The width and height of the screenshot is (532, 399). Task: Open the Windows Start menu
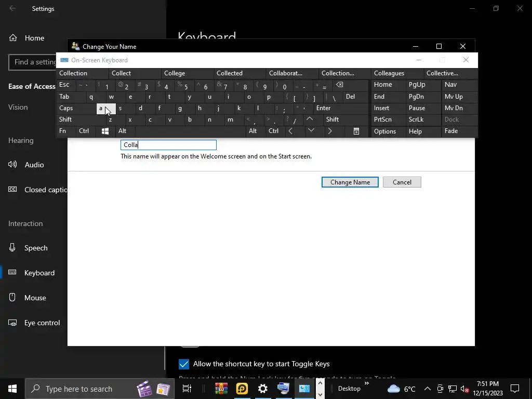click(12, 389)
